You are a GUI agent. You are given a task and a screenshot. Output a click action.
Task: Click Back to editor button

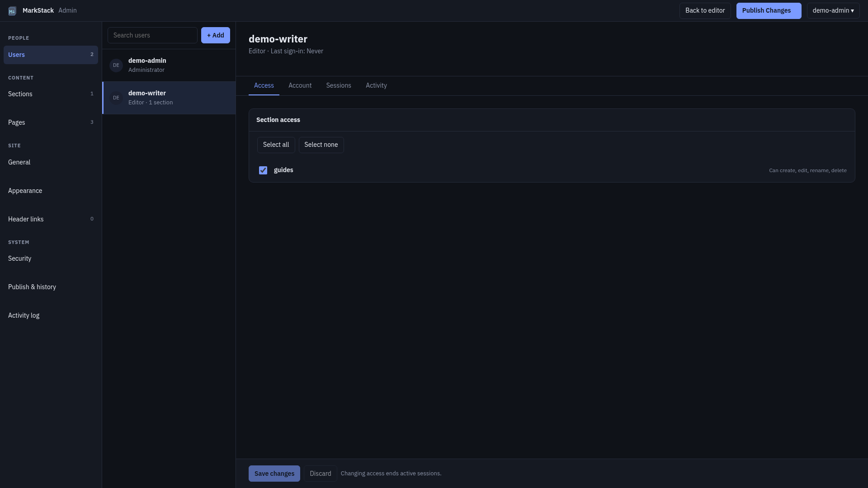[x=705, y=11]
